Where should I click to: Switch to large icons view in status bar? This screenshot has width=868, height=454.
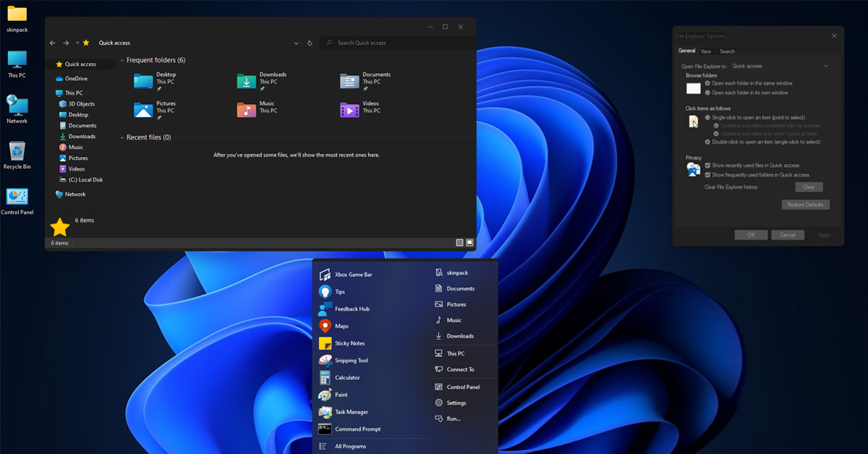click(x=469, y=243)
